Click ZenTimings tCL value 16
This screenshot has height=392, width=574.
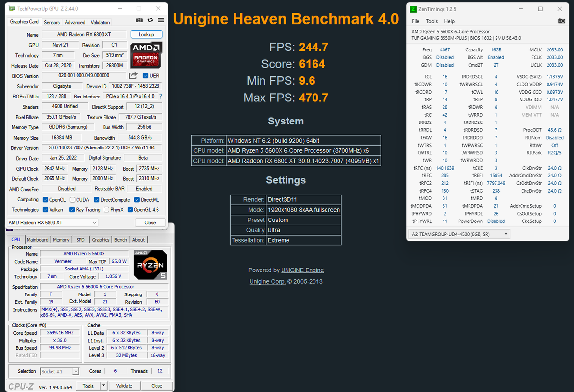click(445, 77)
